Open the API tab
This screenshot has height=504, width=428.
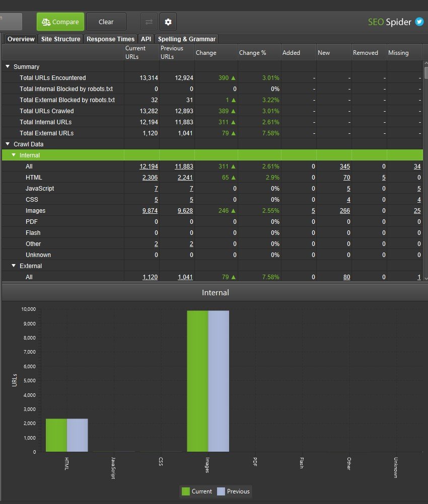point(146,39)
